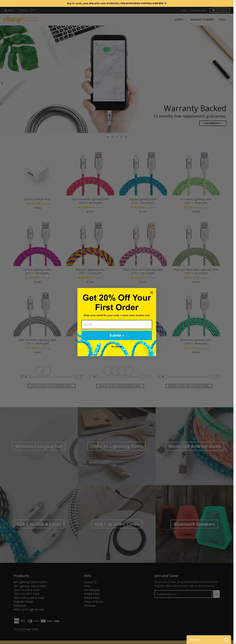Expand the CORDS menu

(180, 20)
